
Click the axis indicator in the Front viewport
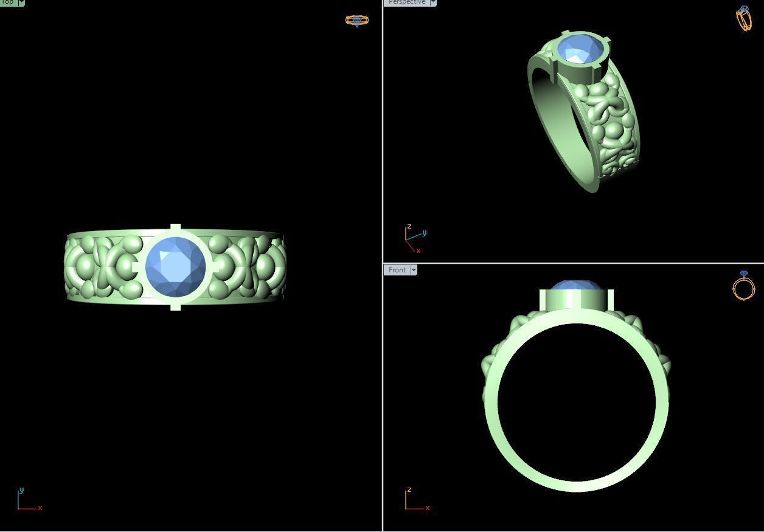[x=417, y=499]
